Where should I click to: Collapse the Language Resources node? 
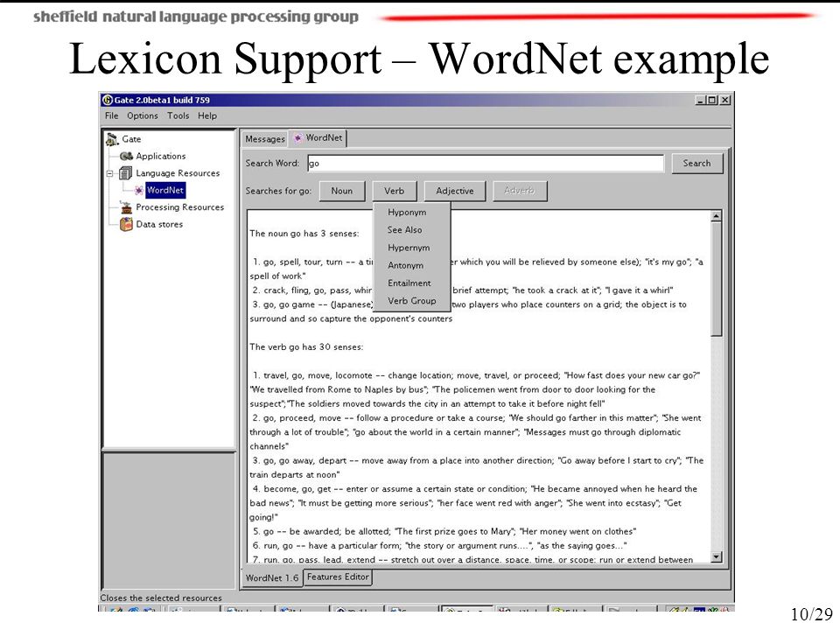109,173
